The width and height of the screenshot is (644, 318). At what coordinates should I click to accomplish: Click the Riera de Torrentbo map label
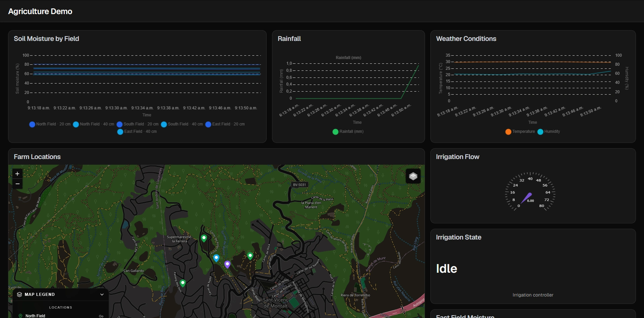[x=355, y=295]
